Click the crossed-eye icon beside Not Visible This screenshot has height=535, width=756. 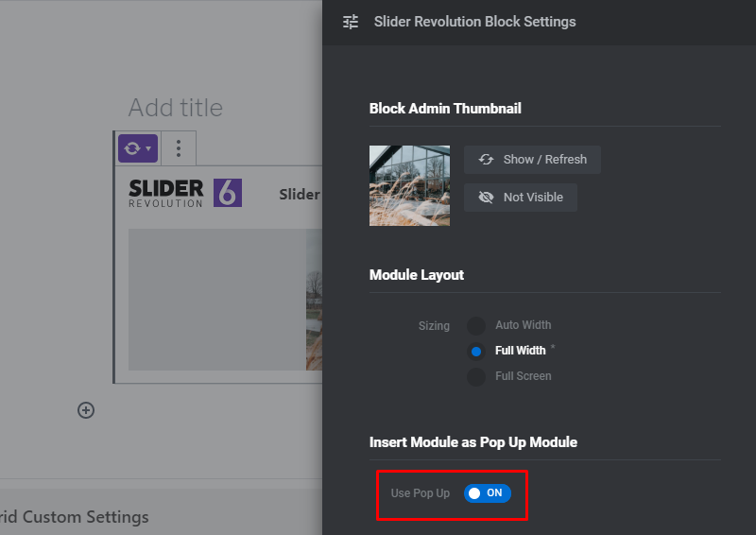pyautogui.click(x=486, y=198)
